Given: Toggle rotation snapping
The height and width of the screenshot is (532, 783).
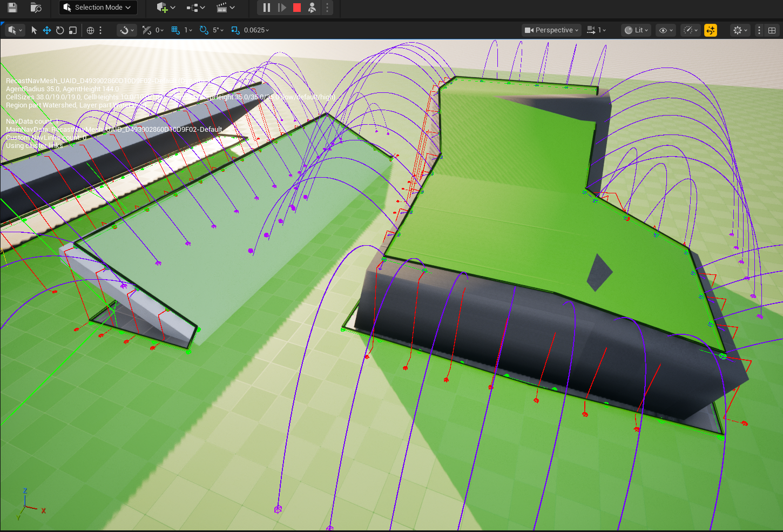Looking at the screenshot, I should [204, 30].
